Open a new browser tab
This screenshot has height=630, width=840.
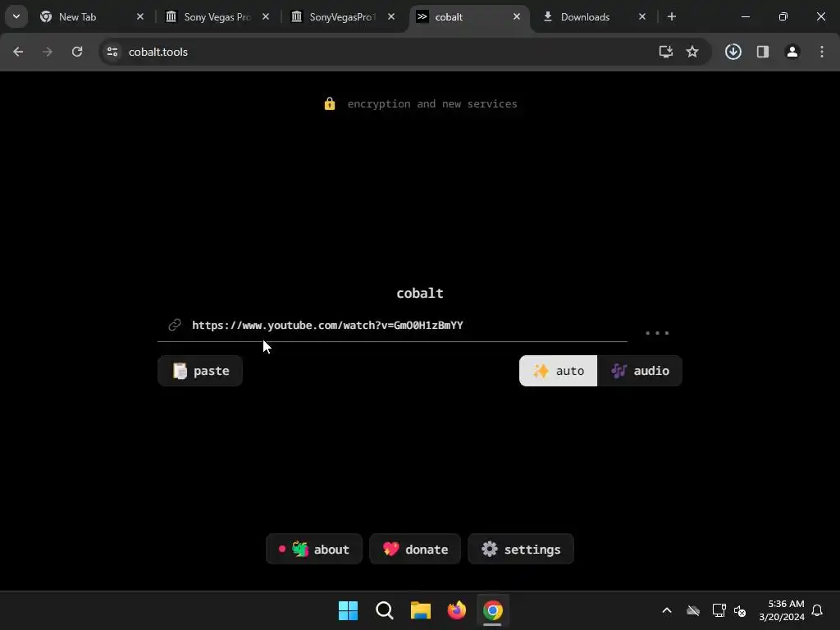[x=672, y=16]
